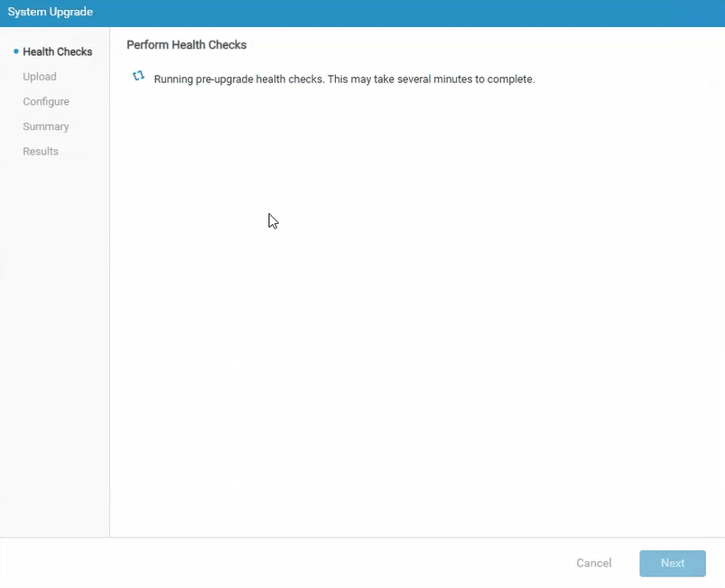Jump to the Summary wizard step

point(46,126)
